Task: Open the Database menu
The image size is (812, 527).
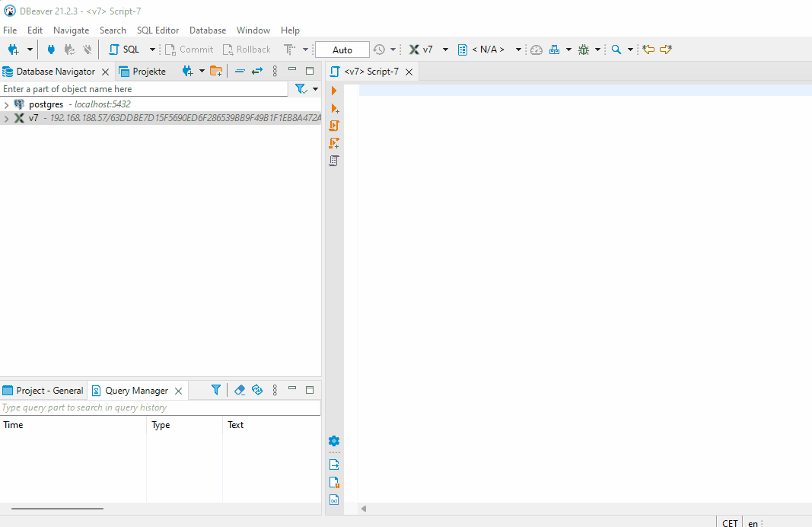Action: coord(207,30)
